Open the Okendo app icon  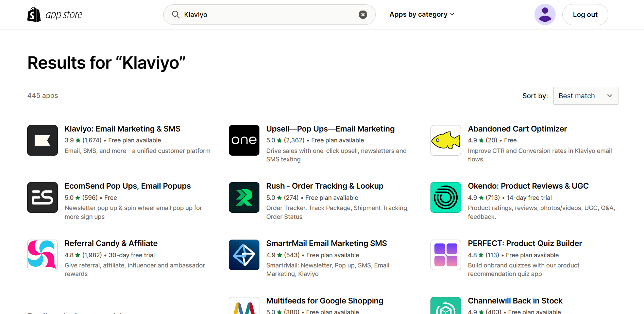446,197
